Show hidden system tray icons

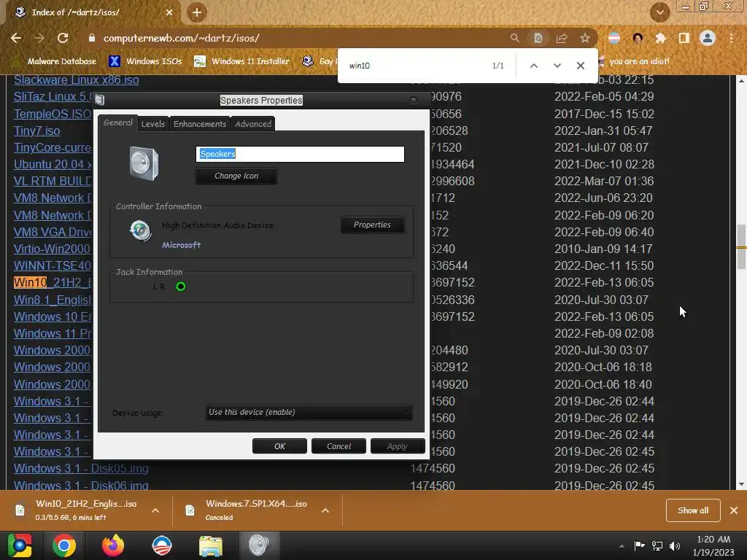coord(622,546)
